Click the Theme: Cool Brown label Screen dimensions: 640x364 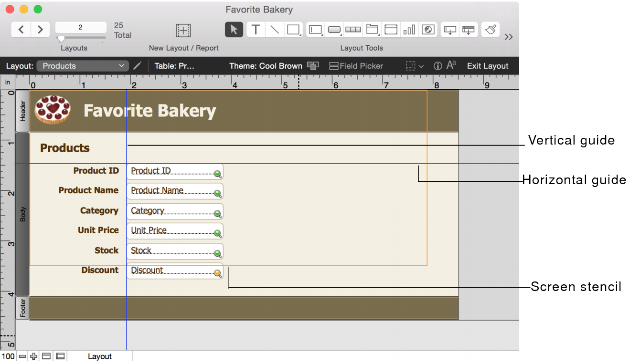coord(266,66)
